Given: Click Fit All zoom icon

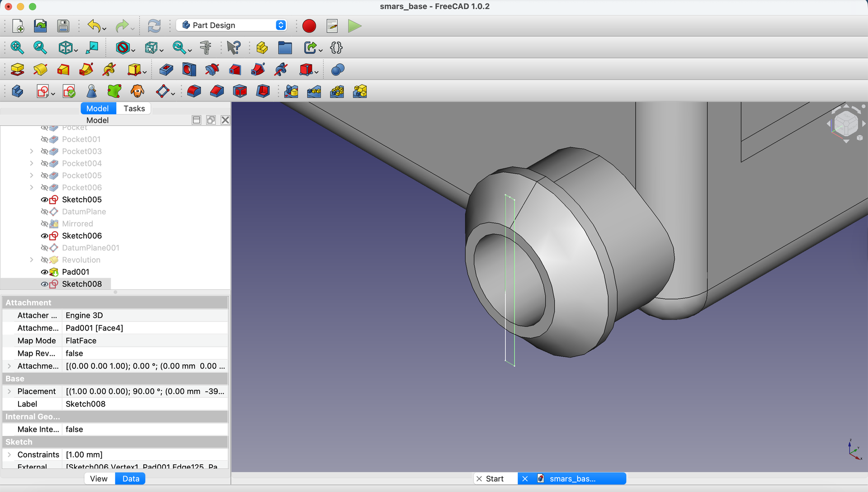Looking at the screenshot, I should 17,47.
